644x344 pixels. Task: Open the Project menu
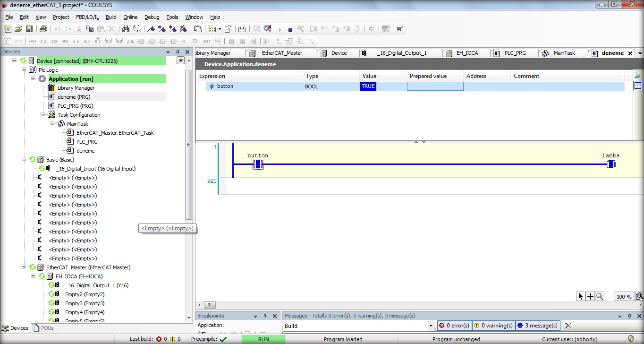point(61,17)
